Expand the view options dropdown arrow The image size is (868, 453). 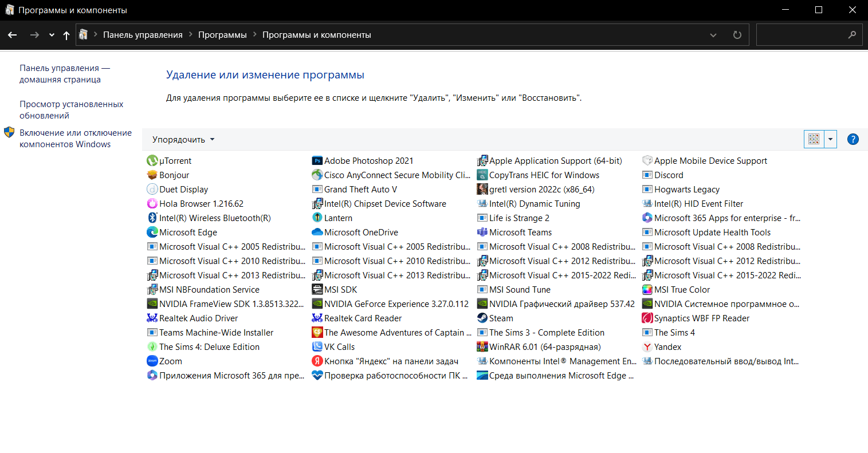coord(830,139)
